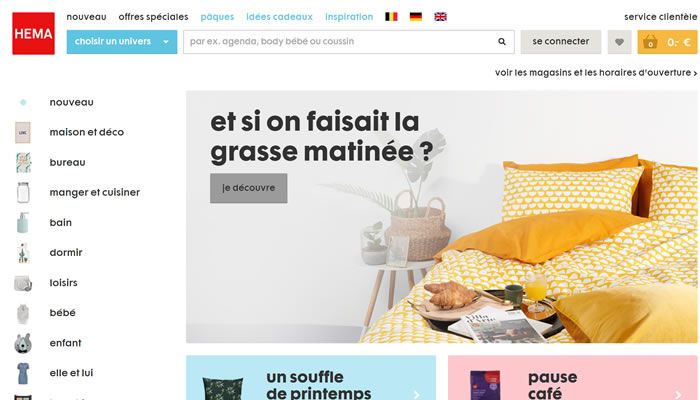Click into the product search field

click(x=340, y=42)
